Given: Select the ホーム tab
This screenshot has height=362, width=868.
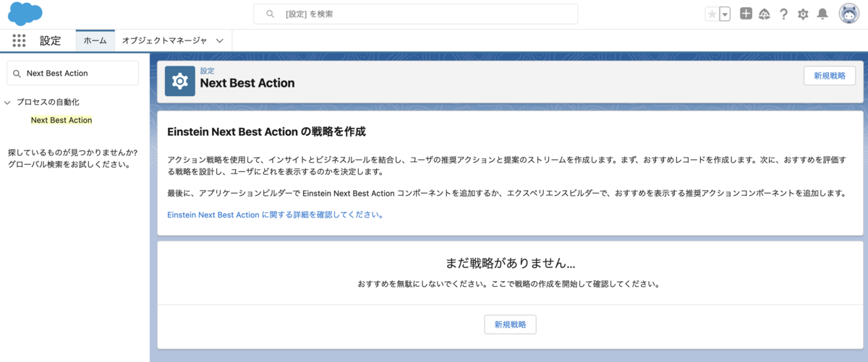Looking at the screenshot, I should 95,40.
